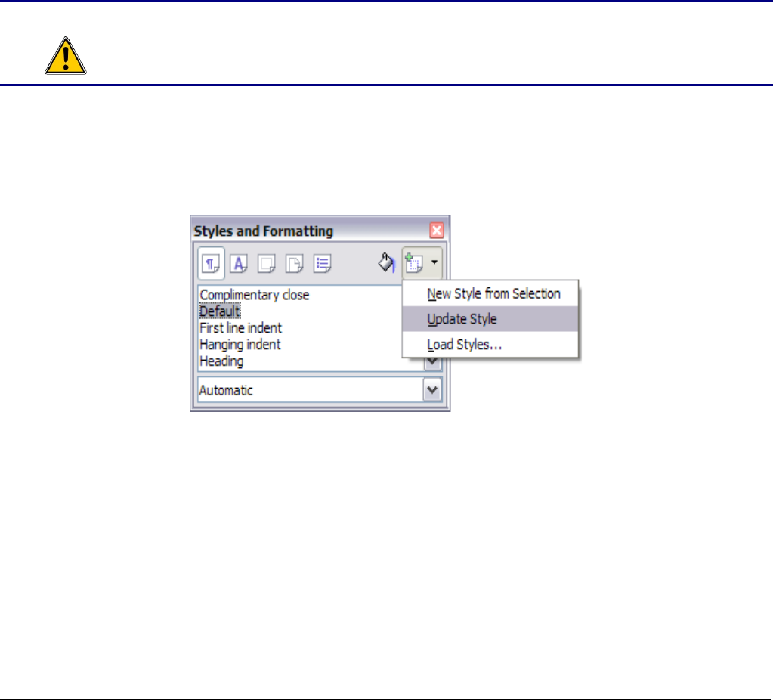Select Hanging indent style
773x700 pixels.
click(x=240, y=344)
